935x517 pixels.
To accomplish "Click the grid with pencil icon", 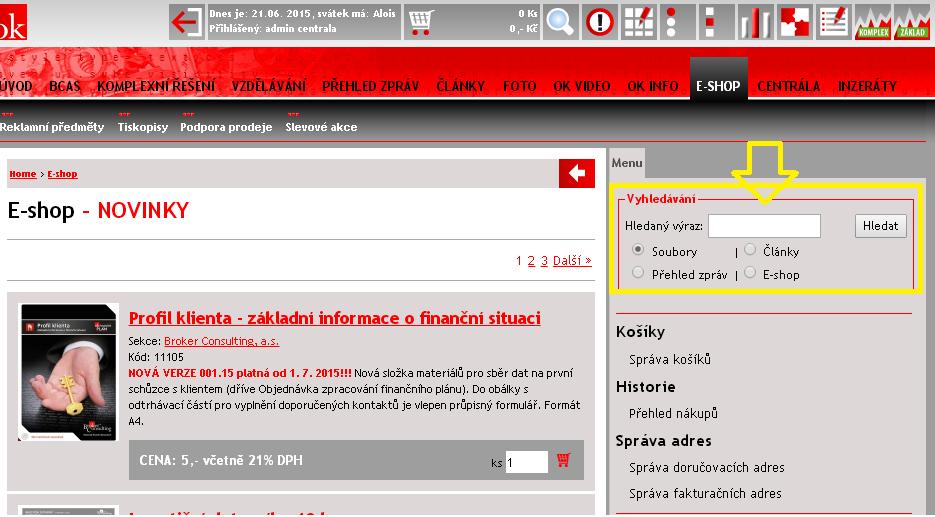I will [639, 22].
